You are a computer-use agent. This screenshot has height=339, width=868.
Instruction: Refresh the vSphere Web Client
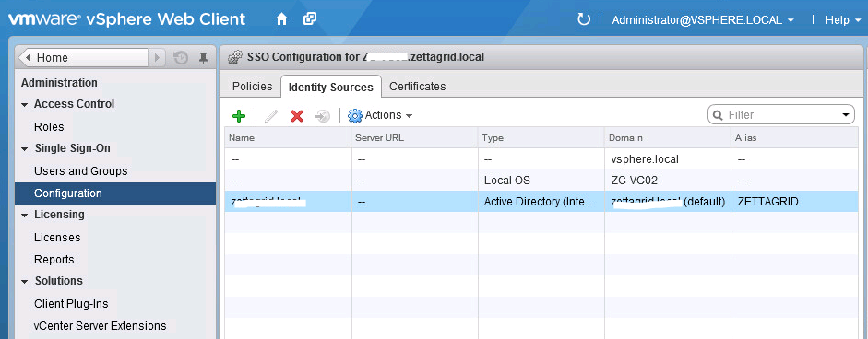(x=584, y=20)
